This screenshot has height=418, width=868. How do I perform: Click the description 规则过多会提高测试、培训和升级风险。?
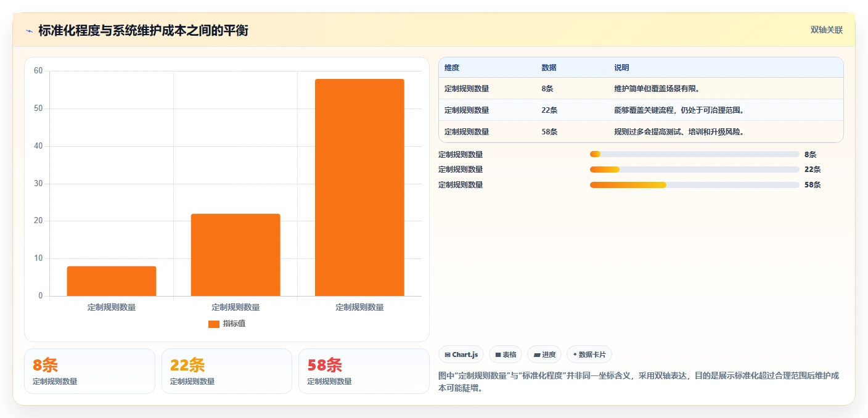point(679,132)
